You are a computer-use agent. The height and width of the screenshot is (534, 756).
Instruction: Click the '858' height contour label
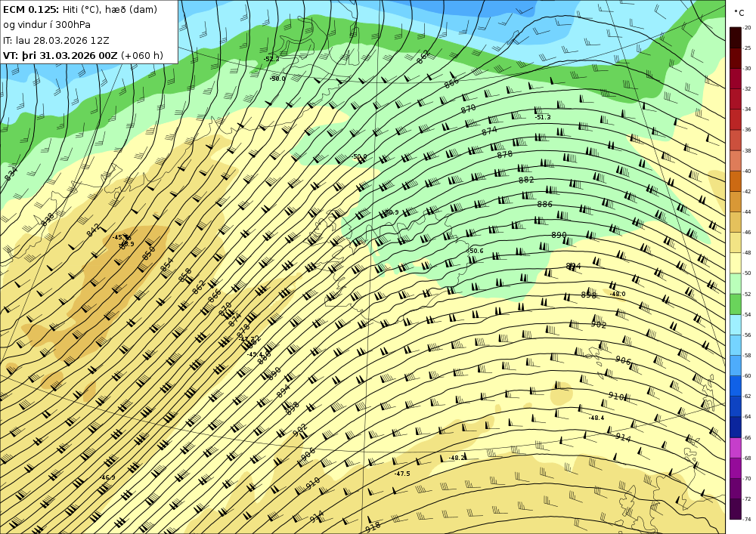pos(184,274)
